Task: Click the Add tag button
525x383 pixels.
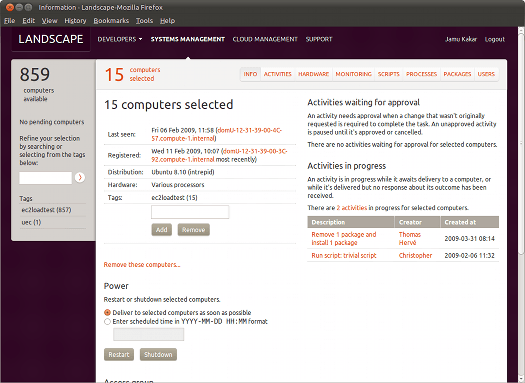Action: pos(162,230)
